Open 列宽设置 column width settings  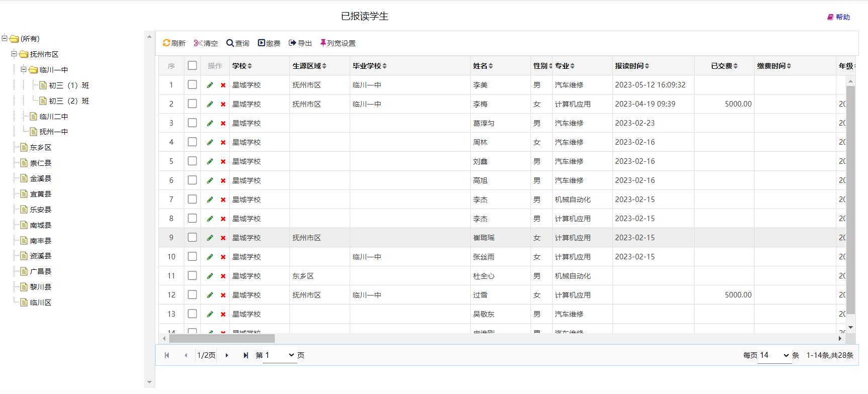pos(338,43)
